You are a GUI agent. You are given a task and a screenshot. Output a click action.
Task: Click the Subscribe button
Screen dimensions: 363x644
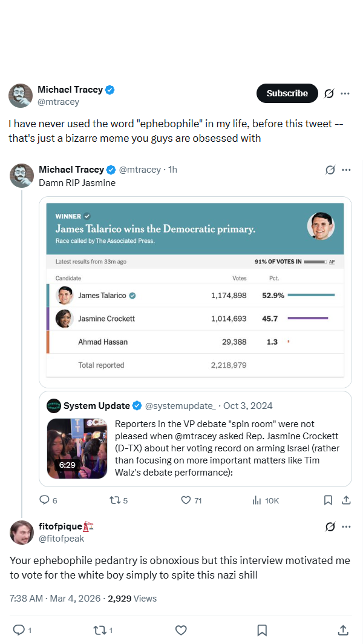pos(287,93)
